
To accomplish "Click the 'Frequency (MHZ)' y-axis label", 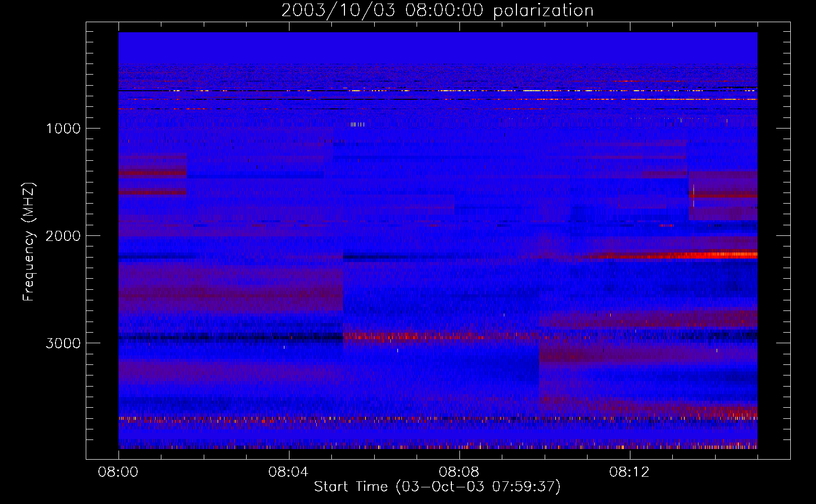I will tap(28, 242).
